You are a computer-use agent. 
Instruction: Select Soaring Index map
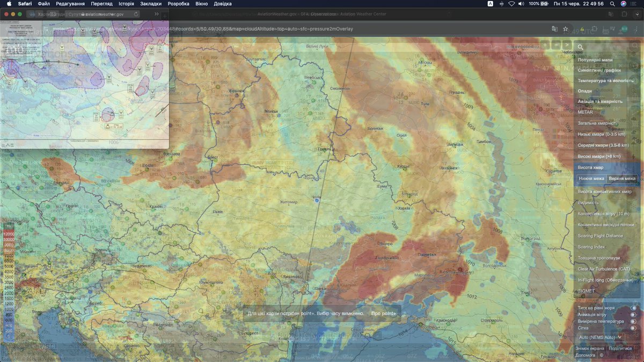pyautogui.click(x=591, y=247)
